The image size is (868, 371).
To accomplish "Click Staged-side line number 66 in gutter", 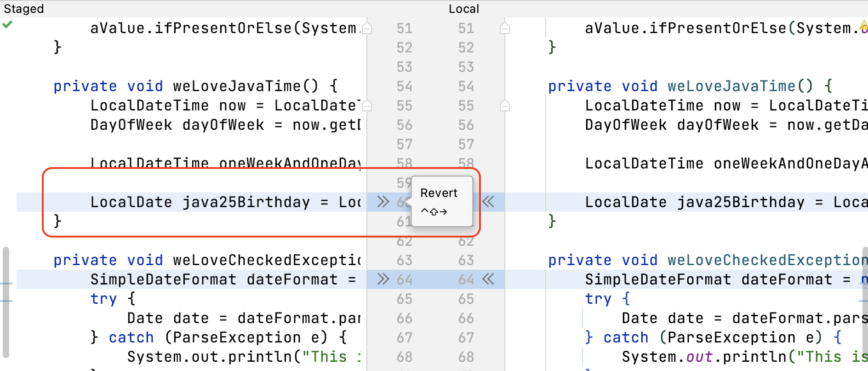I will [405, 318].
